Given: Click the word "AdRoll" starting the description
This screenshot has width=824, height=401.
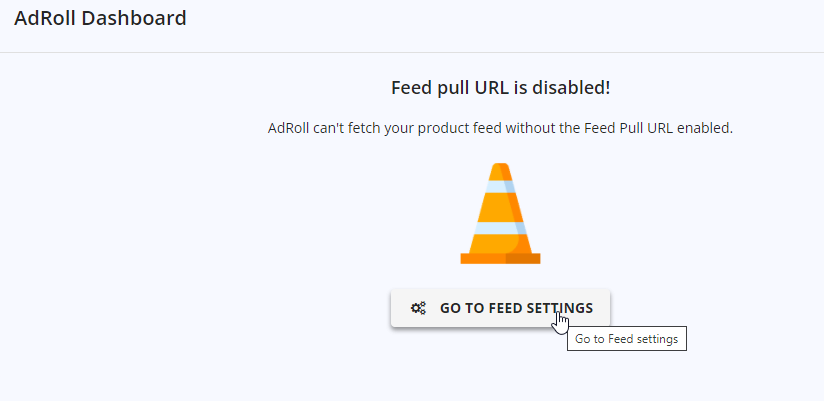Looking at the screenshot, I should [290, 128].
